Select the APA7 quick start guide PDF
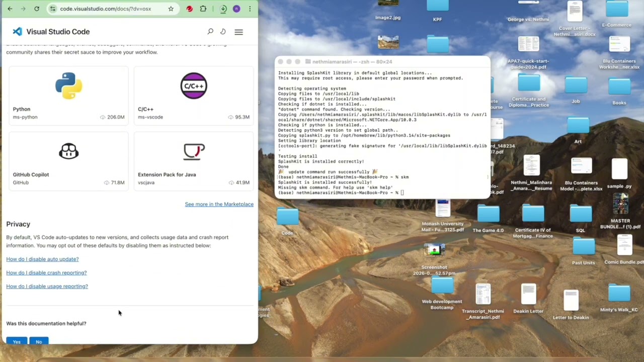Image resolution: width=644 pixels, height=362 pixels. coord(528,53)
